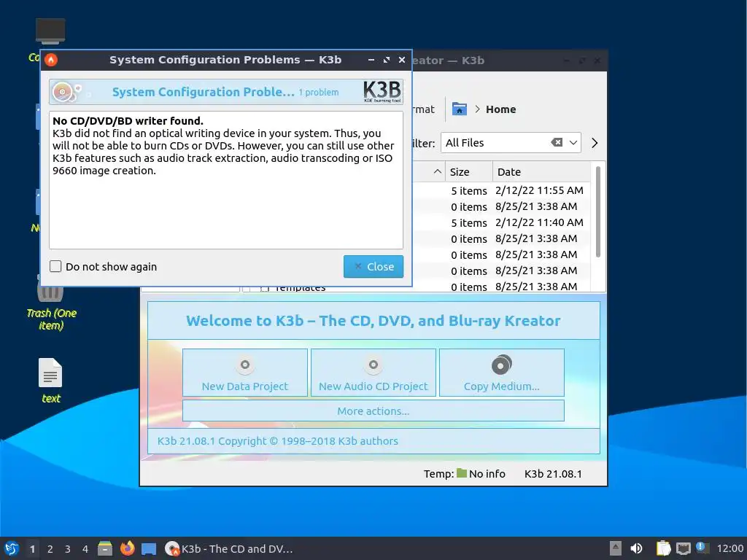Viewport: 747px width, 560px height.
Task: Click the K3b flame icon in dialog titlebar
Action: [51, 60]
